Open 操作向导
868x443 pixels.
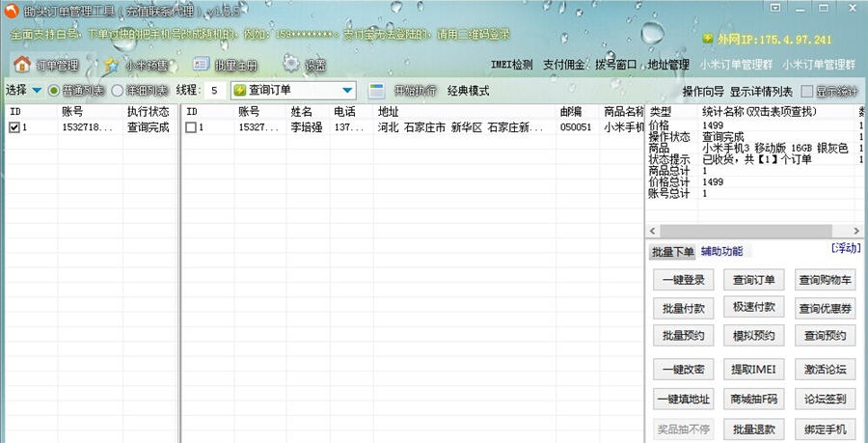(703, 92)
